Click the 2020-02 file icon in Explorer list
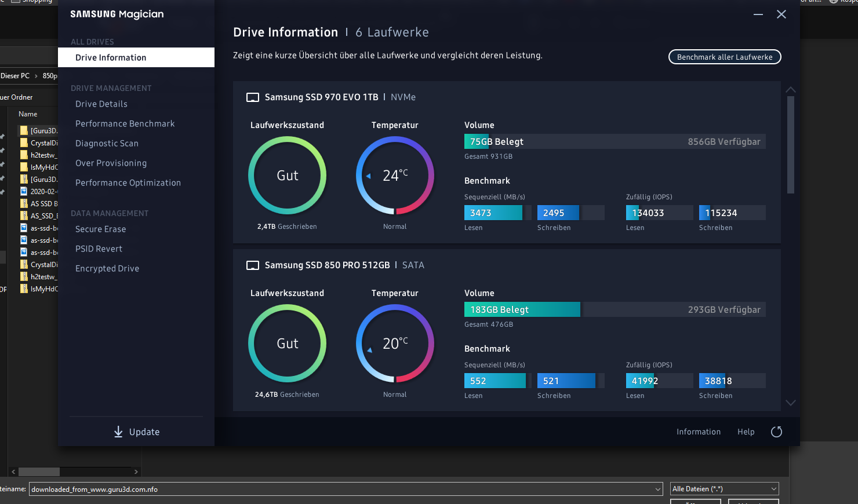The height and width of the screenshot is (504, 858). [x=24, y=191]
